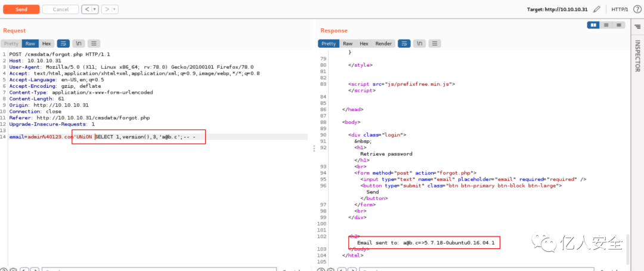Open Request panel hamburger options menu

[x=94, y=44]
